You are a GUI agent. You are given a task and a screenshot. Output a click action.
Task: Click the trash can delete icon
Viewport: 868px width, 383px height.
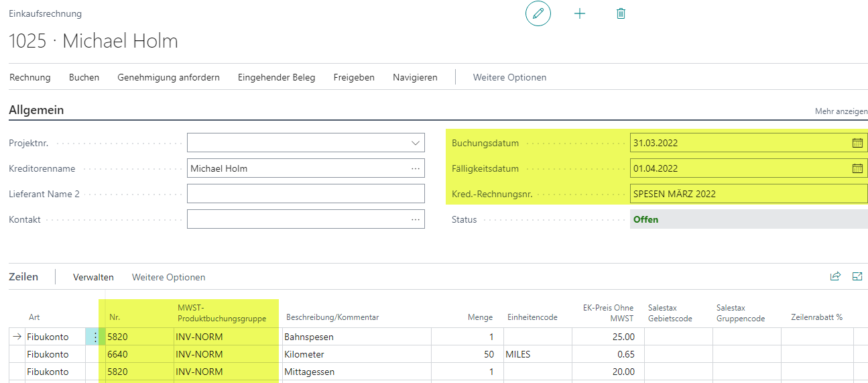click(x=621, y=13)
